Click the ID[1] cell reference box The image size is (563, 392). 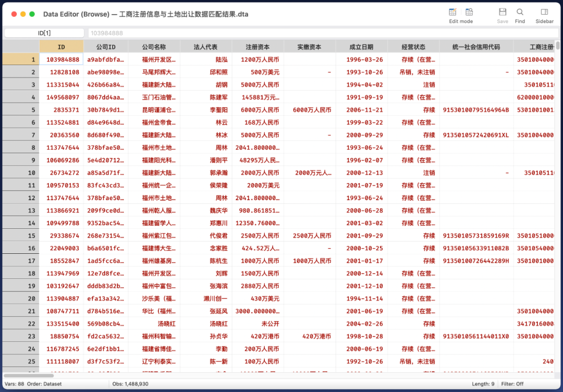(44, 33)
